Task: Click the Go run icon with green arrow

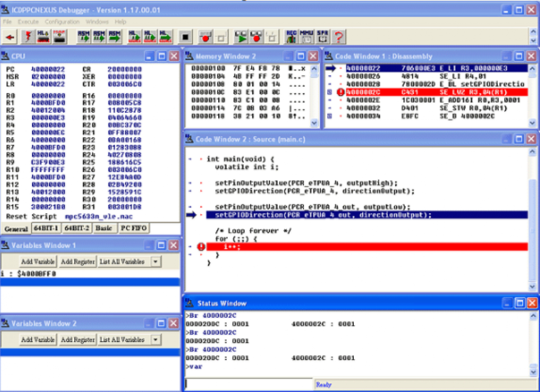Action: (x=240, y=37)
